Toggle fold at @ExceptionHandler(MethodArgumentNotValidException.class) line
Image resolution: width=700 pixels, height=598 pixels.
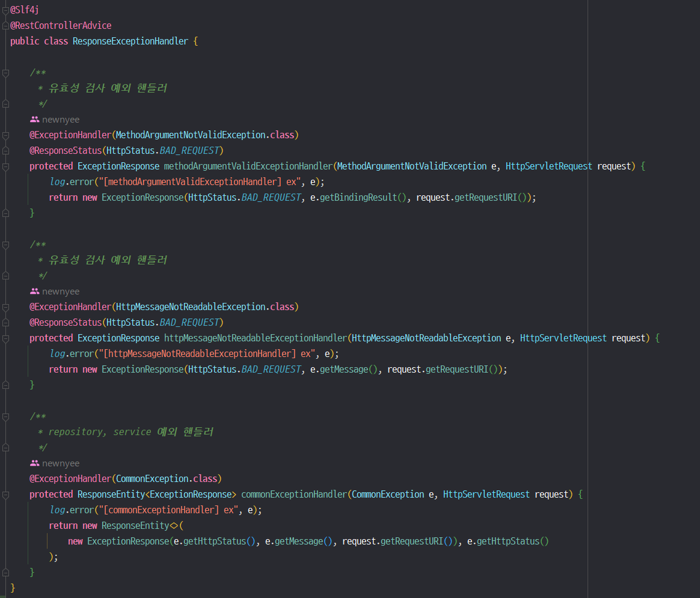tap(5, 135)
